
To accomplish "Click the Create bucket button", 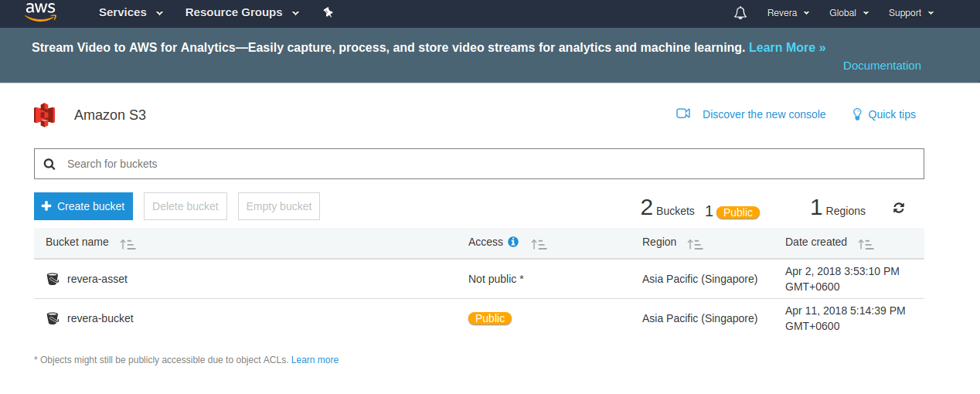I will point(83,206).
